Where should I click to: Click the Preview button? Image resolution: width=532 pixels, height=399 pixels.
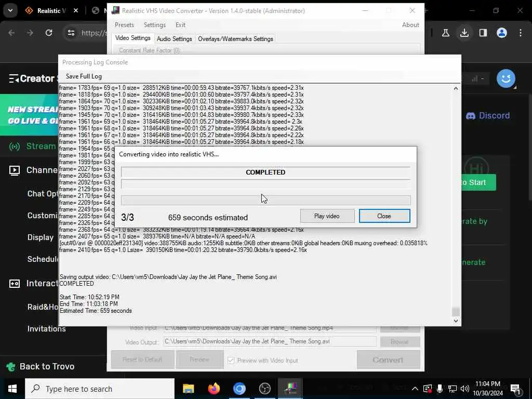199,360
